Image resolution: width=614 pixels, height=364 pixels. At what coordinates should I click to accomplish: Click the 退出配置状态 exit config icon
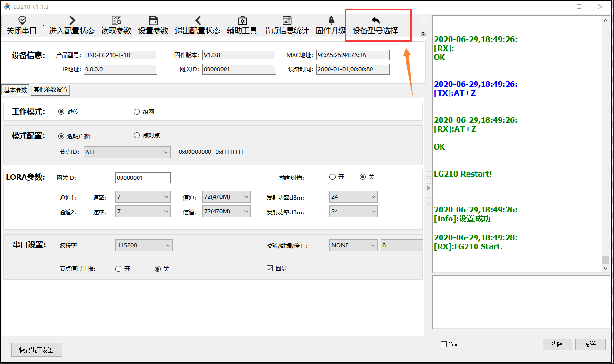(198, 20)
